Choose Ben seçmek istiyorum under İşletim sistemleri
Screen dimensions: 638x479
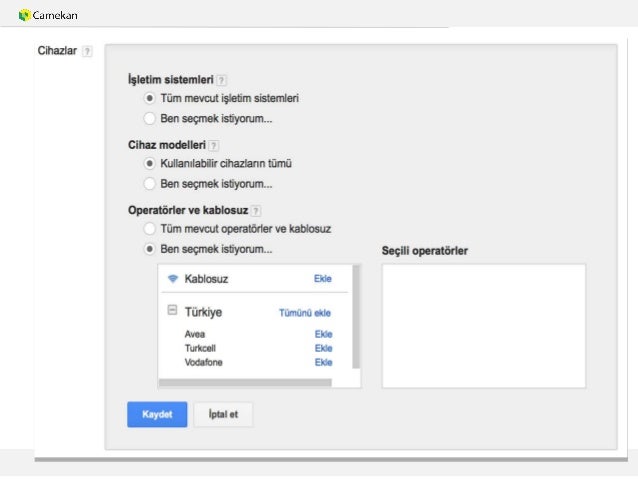pyautogui.click(x=150, y=118)
